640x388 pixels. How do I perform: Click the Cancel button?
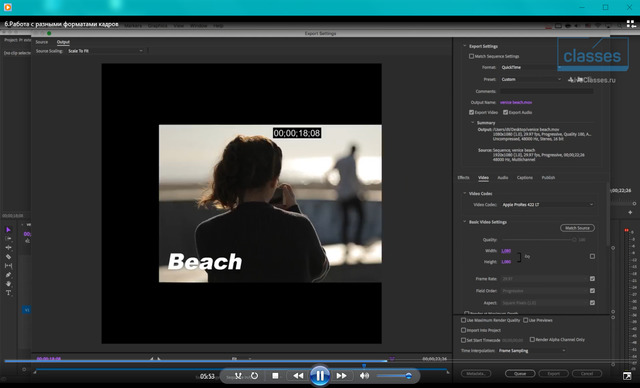(x=587, y=373)
